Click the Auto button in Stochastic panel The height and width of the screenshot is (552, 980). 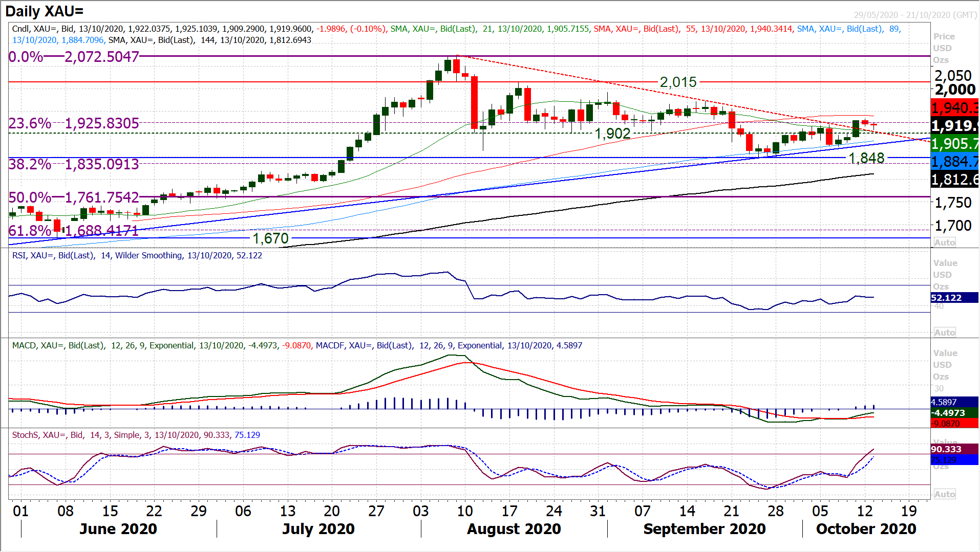(945, 494)
